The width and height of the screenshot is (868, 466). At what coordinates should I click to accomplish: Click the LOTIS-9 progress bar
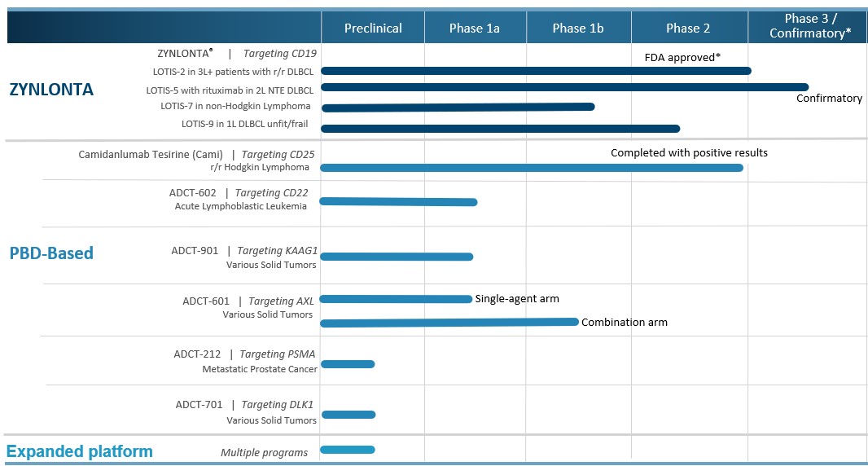(501, 129)
